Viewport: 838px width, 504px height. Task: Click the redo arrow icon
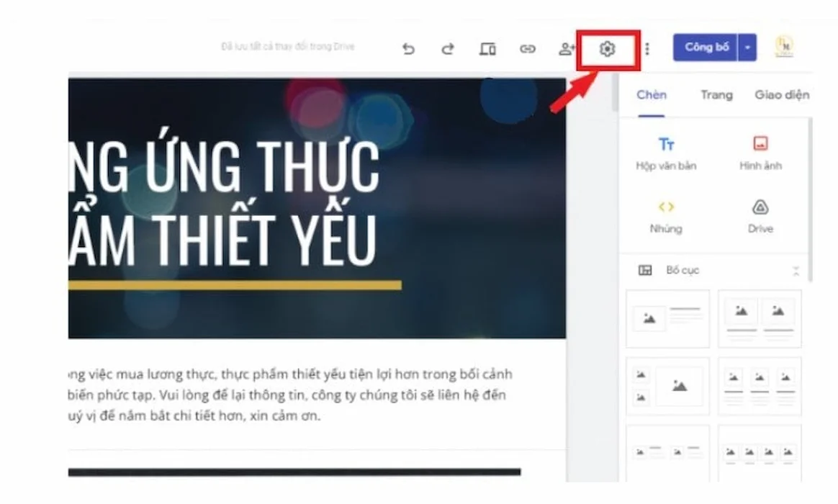(448, 49)
